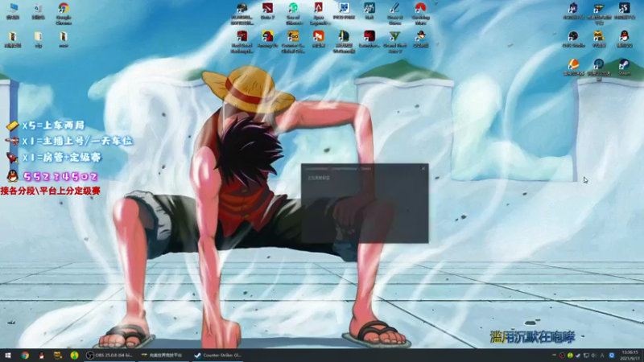Select the OBS Studio desktop shortcut
Viewport: 644px width, 362px height.
573,39
